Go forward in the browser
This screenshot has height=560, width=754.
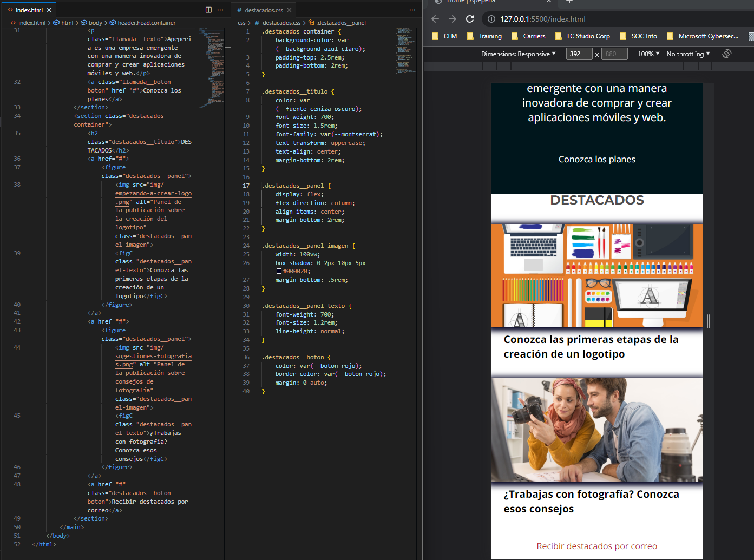tap(453, 19)
